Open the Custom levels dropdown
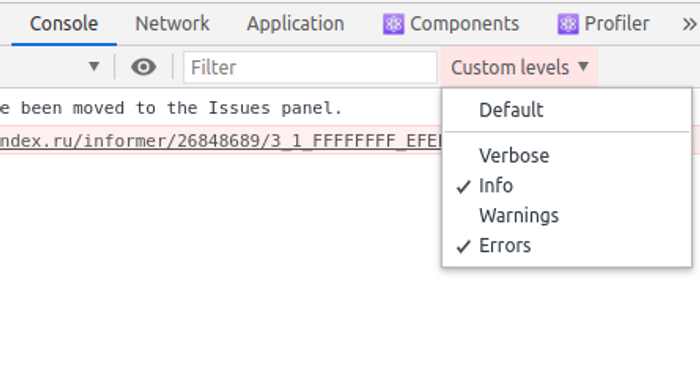Viewport: 700px width, 367px height. (519, 67)
